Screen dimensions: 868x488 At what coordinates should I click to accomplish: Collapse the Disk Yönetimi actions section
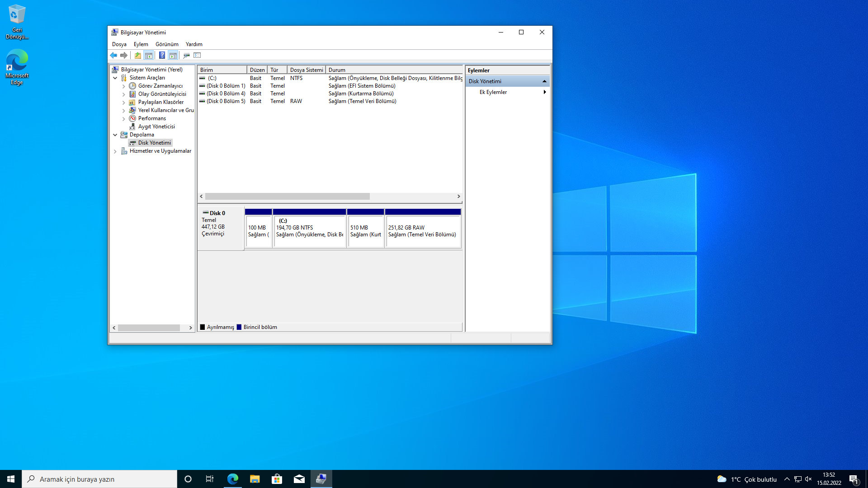point(544,81)
